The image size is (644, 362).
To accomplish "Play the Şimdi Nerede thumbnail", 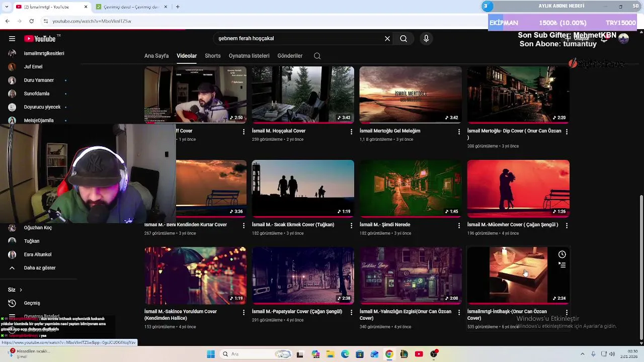I will (411, 189).
